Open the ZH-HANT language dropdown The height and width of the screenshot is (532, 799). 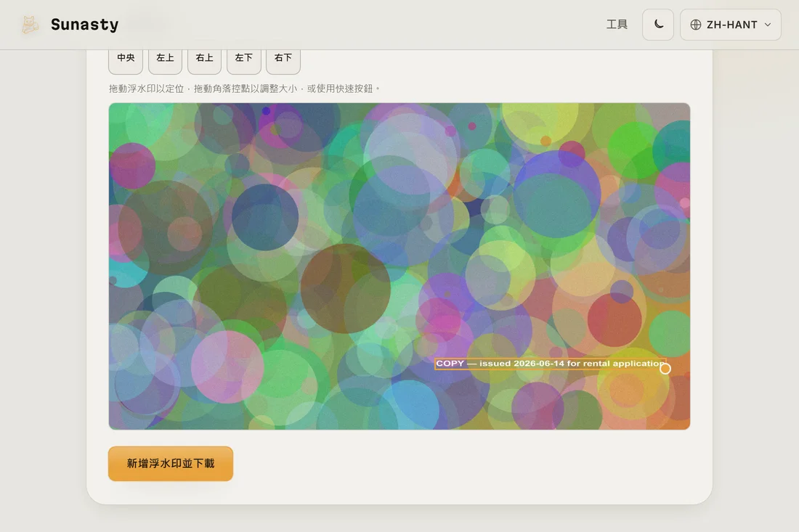tap(730, 25)
